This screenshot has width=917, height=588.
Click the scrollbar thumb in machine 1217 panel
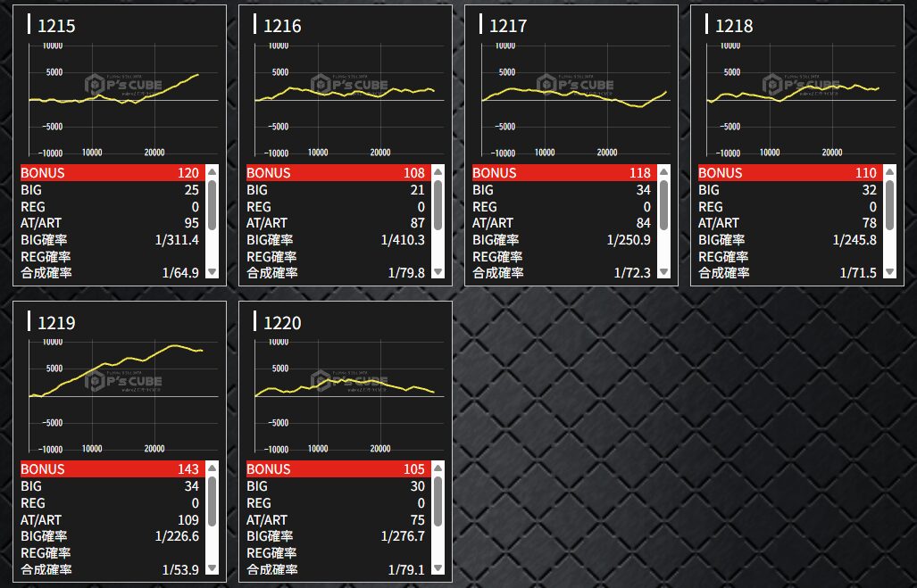coord(663,205)
